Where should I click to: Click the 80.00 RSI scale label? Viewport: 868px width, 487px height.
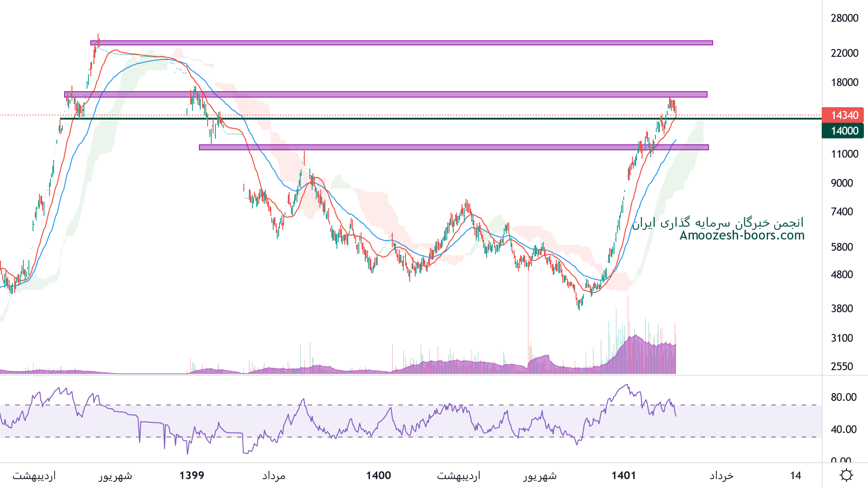(x=843, y=397)
